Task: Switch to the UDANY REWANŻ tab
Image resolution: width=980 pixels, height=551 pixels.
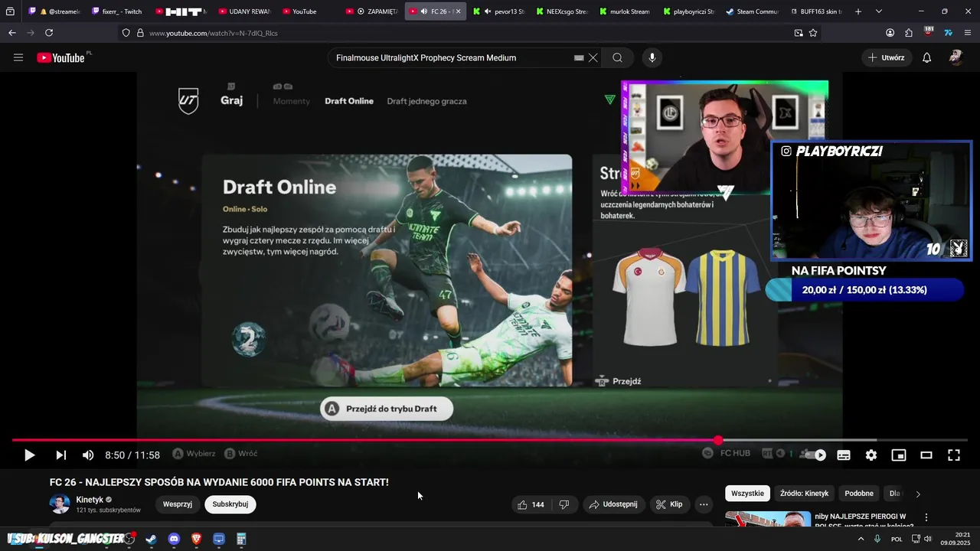Action: tap(243, 11)
